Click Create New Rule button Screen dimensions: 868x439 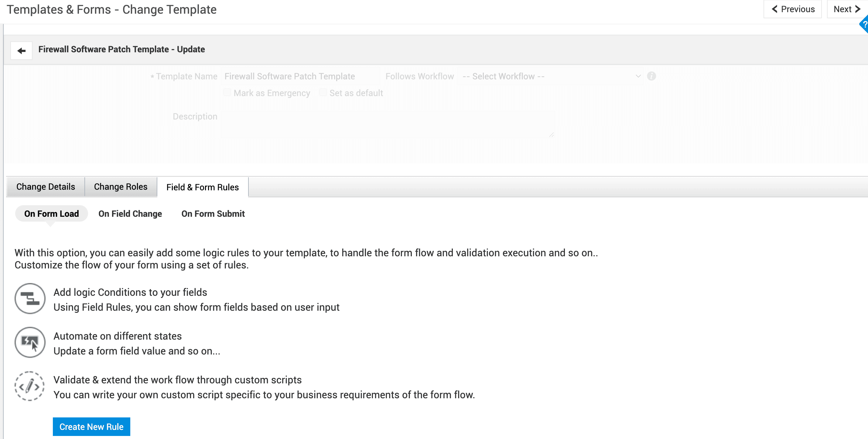tap(91, 427)
